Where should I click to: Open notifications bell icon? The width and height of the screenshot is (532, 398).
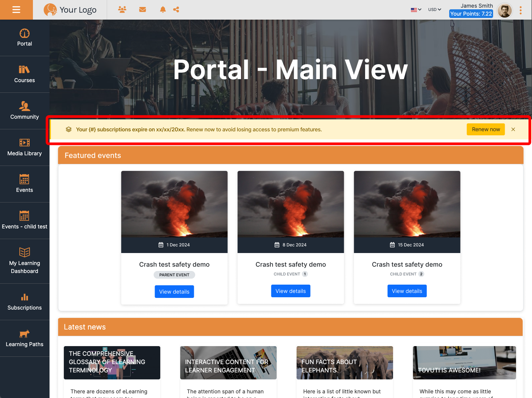163,10
